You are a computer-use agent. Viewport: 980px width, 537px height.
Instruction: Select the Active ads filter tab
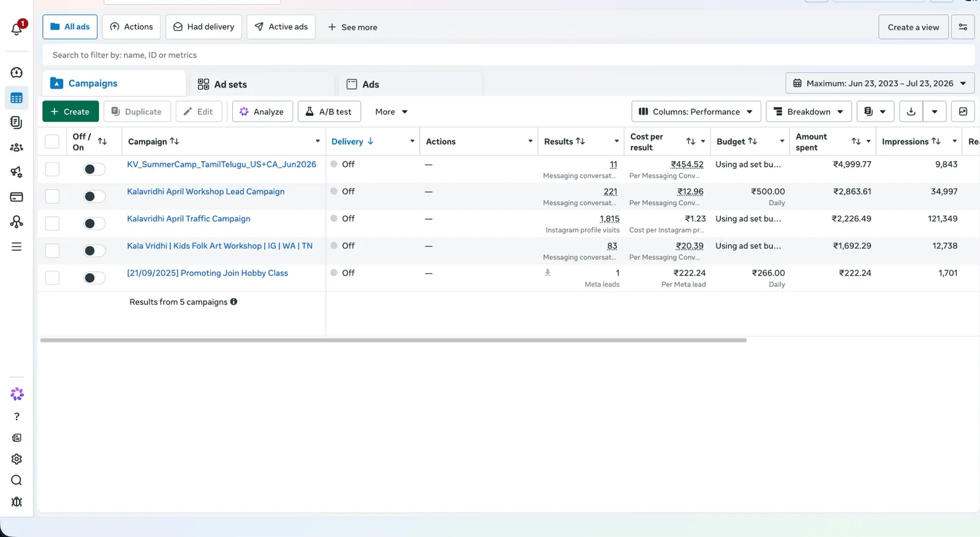point(281,27)
